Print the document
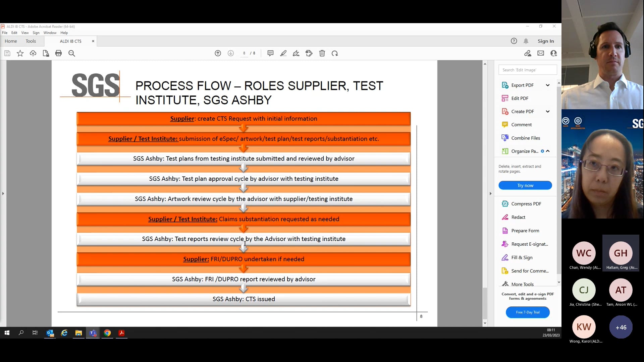Viewport: 644px width, 362px height. point(59,53)
